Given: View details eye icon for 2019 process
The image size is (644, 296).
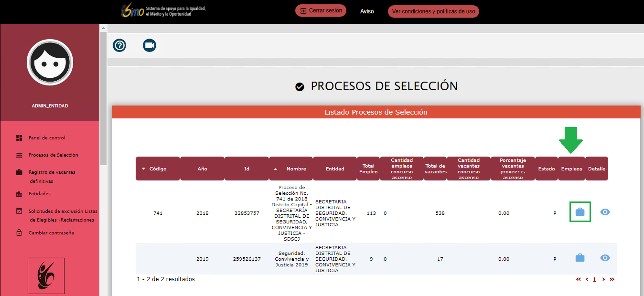Looking at the screenshot, I should (x=605, y=258).
